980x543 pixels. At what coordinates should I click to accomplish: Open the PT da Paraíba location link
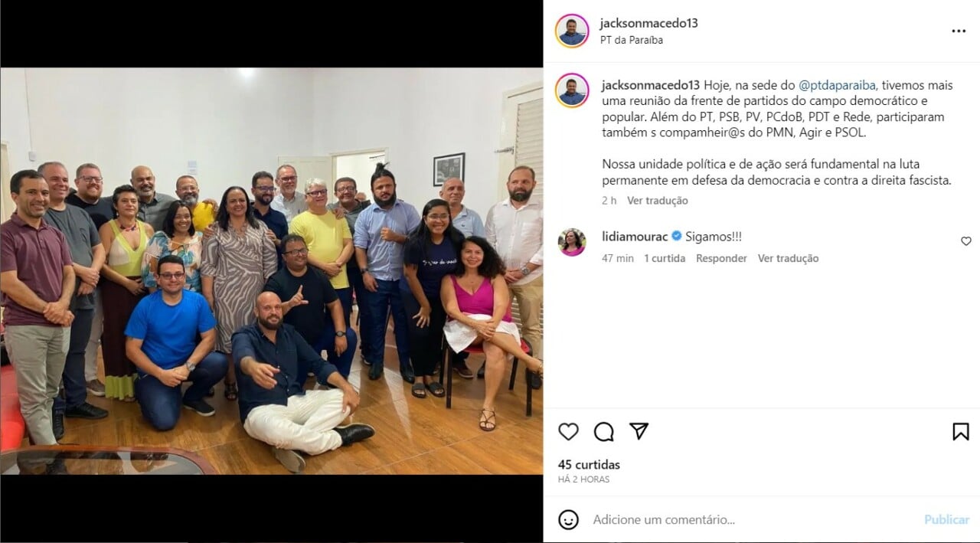pos(632,41)
